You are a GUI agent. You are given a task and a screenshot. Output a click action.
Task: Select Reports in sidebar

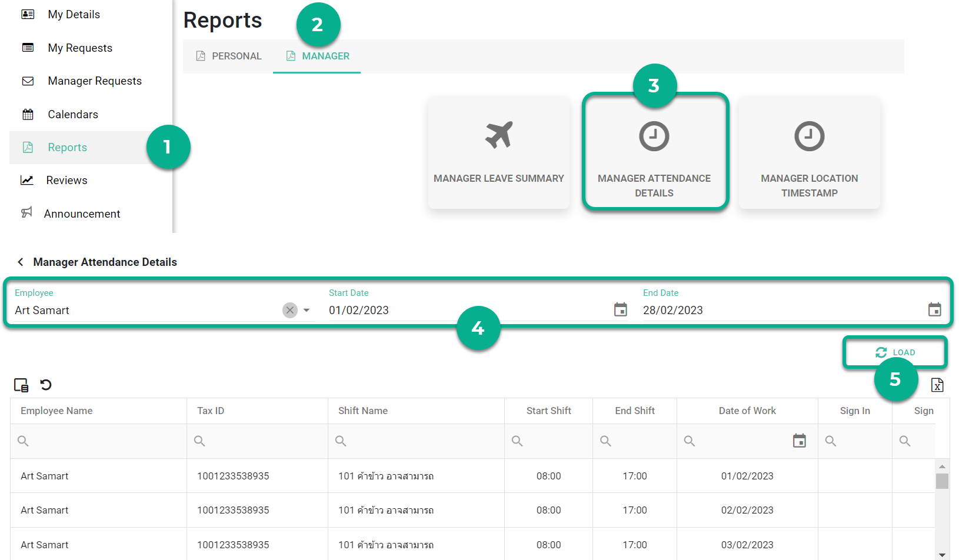(67, 147)
